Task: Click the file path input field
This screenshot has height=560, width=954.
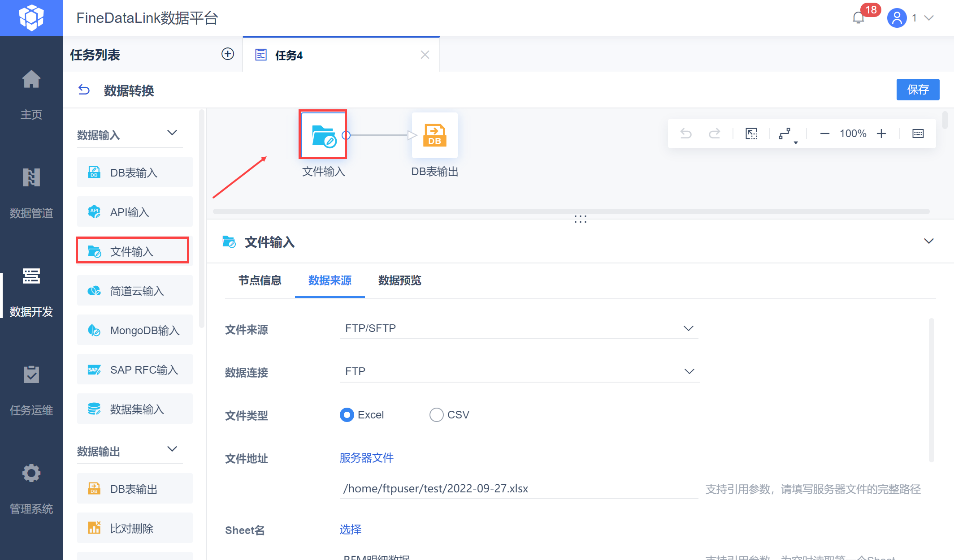Action: [518, 488]
